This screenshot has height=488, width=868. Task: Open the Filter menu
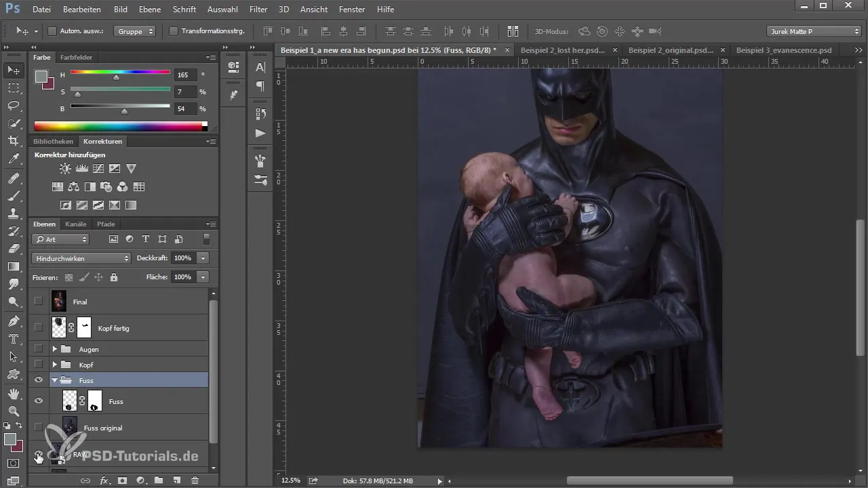click(x=258, y=9)
